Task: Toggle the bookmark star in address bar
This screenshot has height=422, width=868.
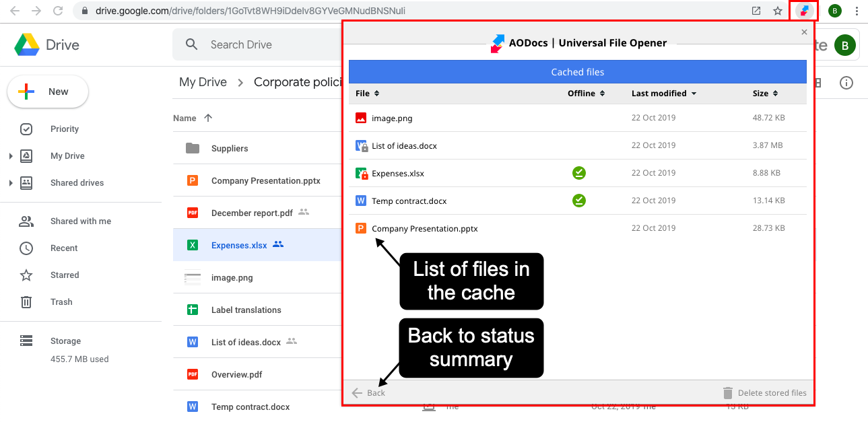Action: point(777,10)
